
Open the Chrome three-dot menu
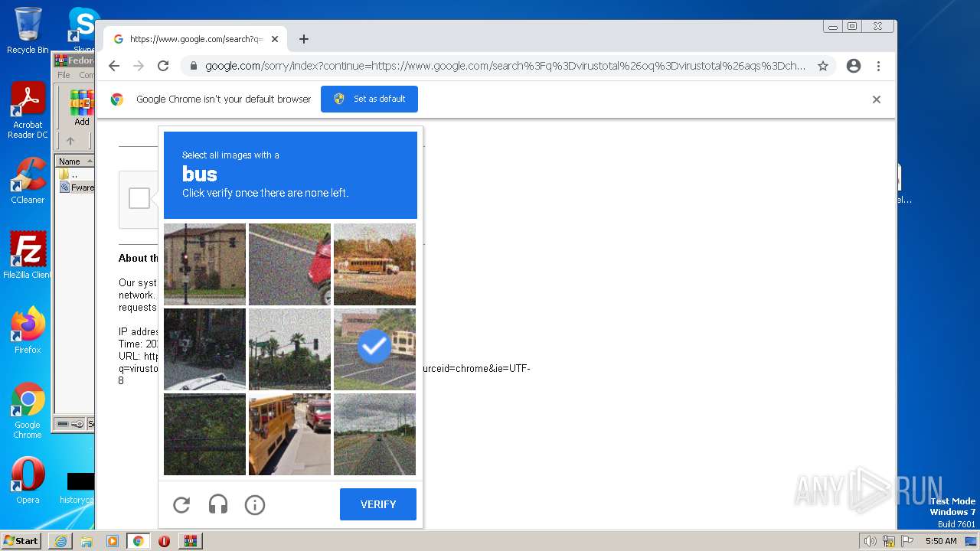click(x=878, y=66)
